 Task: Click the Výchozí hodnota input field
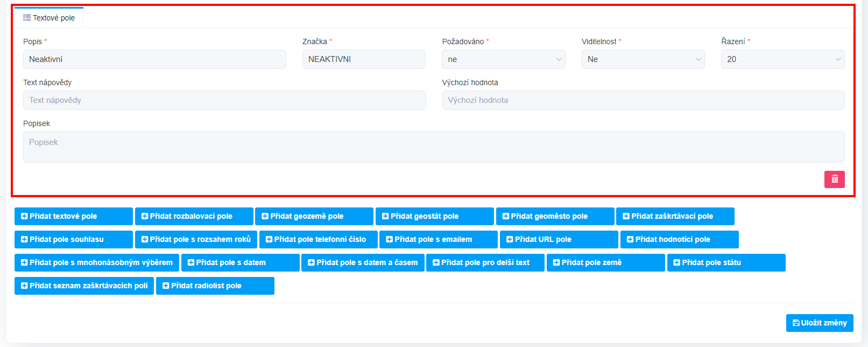(644, 100)
